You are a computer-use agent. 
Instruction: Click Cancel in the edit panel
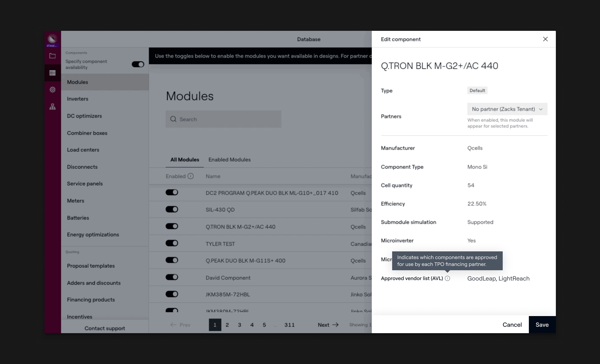[x=512, y=325]
